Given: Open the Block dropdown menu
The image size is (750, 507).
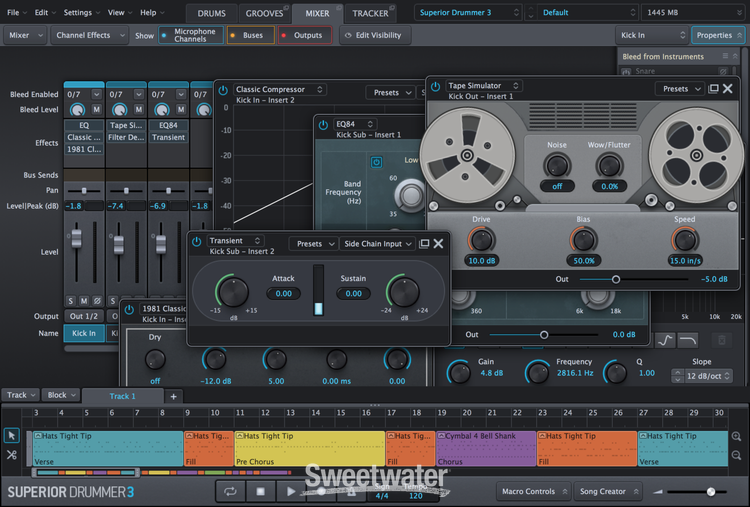Looking at the screenshot, I should click(61, 395).
